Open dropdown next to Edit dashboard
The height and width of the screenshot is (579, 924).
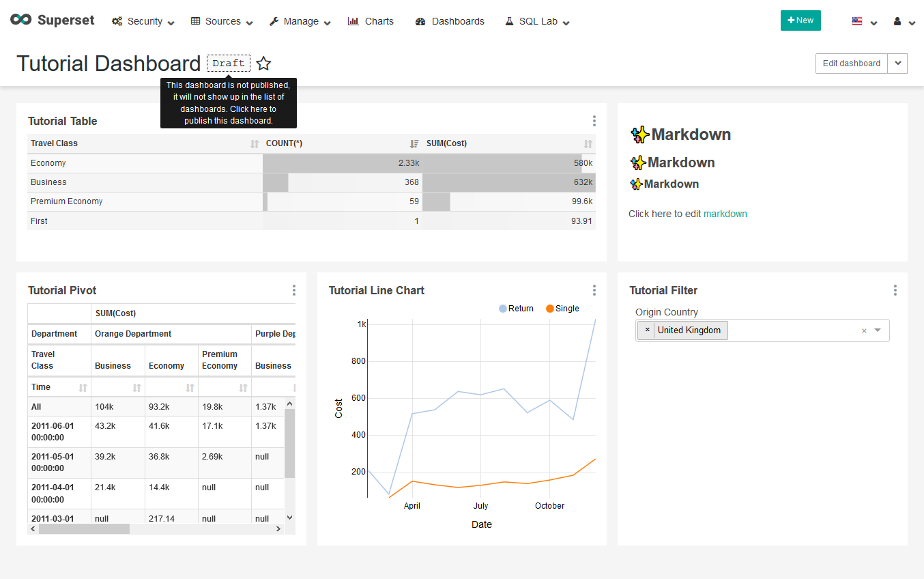point(897,63)
